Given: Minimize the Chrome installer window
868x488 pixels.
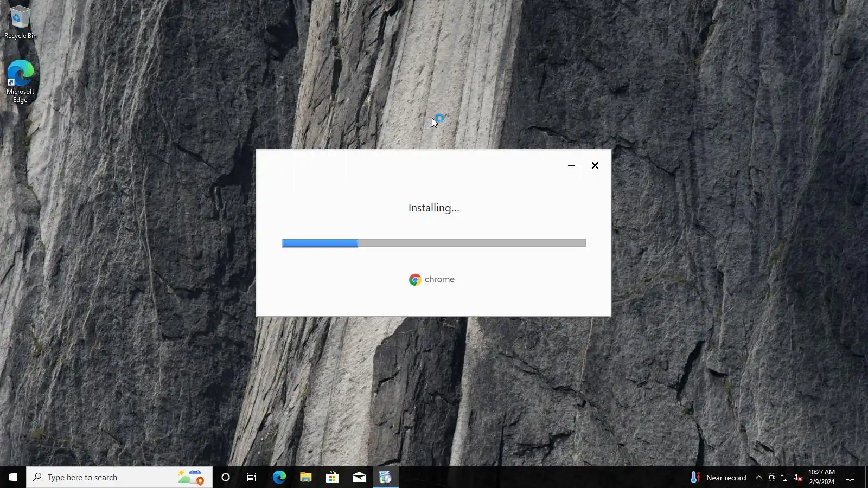Looking at the screenshot, I should [x=571, y=165].
